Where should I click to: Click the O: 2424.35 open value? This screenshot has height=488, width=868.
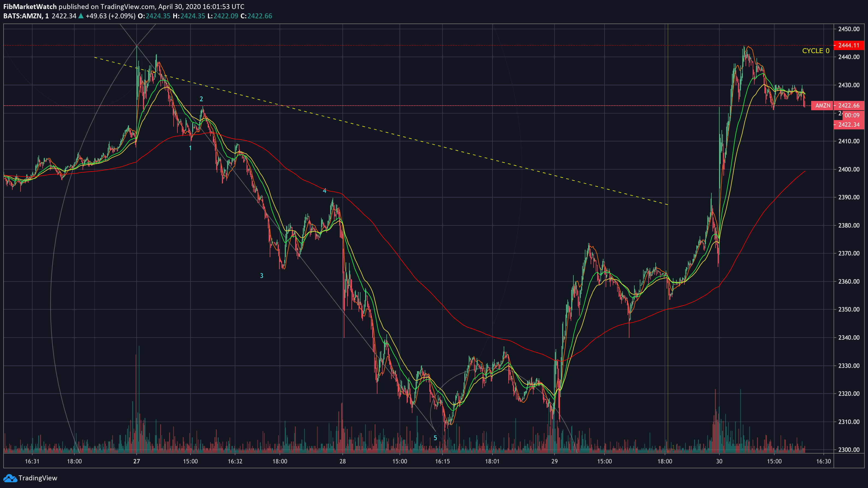click(x=154, y=16)
